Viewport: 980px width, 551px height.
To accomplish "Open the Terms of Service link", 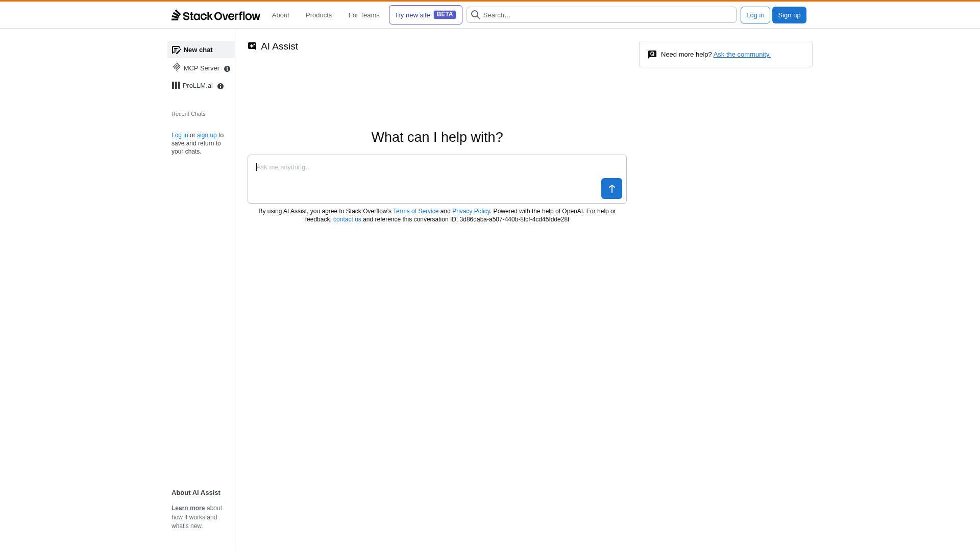I will pyautogui.click(x=415, y=211).
